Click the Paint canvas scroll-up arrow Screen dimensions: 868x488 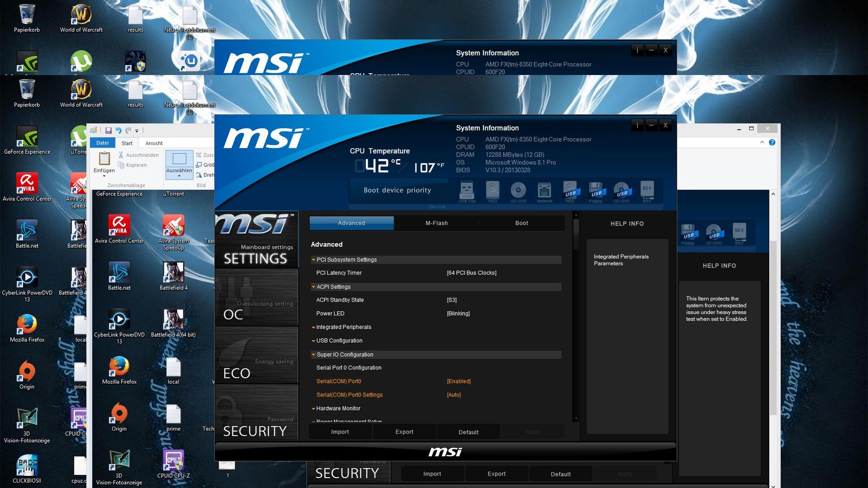point(773,194)
